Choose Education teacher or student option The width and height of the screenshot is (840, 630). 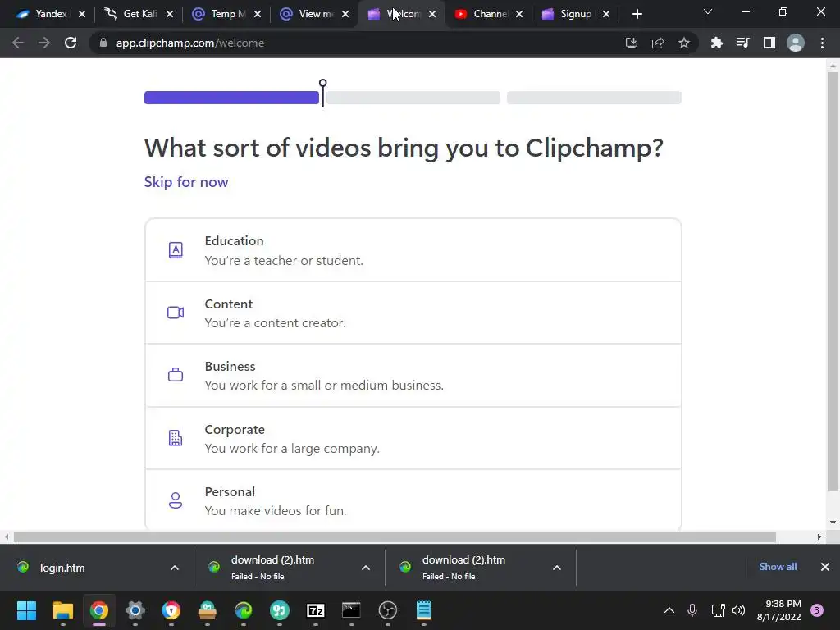[413, 250]
